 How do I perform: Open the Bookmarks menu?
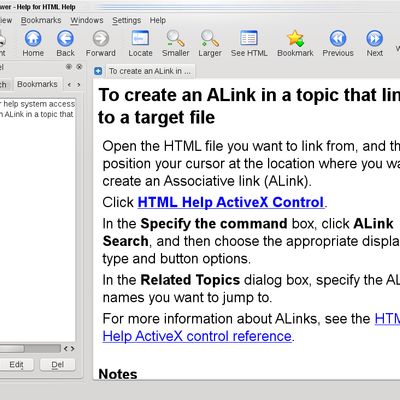(41, 20)
